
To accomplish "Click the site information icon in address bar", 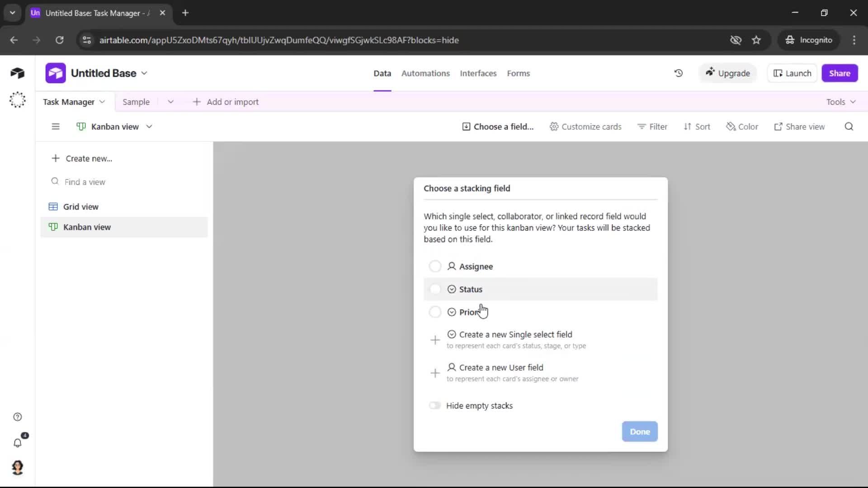I will 86,40.
